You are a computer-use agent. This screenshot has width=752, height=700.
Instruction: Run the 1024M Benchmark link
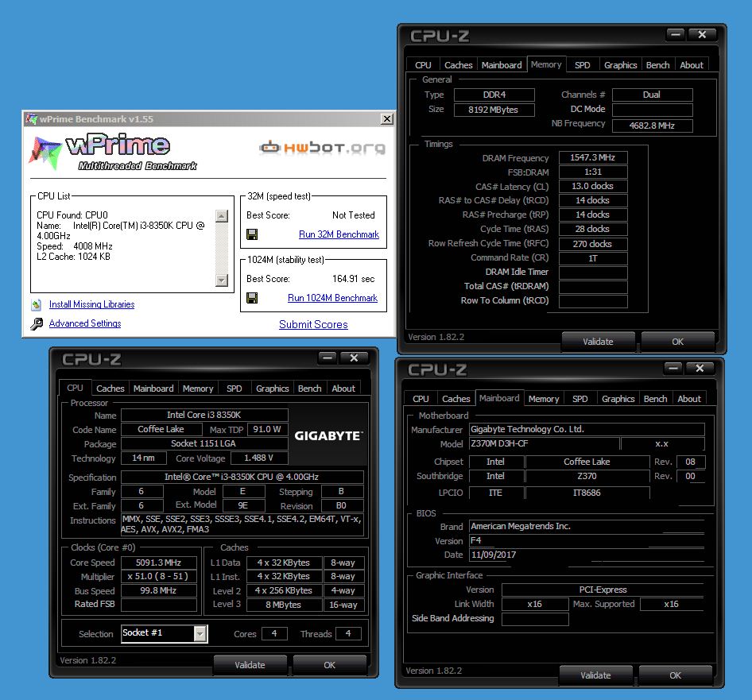tap(332, 298)
